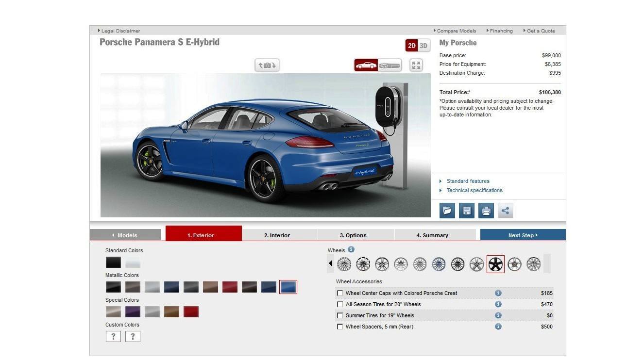644x360 pixels.
Task: Choose the brown swatch under Special Colors
Action: (171, 312)
